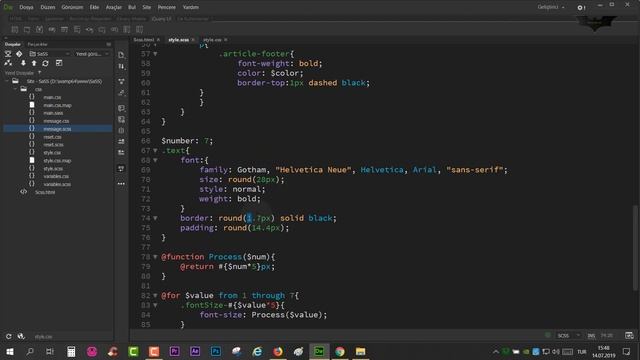This screenshot has width=640, height=360.
Task: Open the Yerel görünüm view dropdown
Action: 92,54
